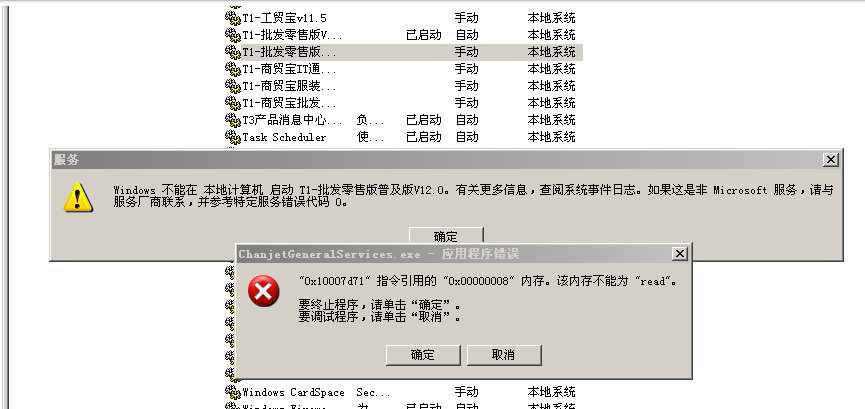The image size is (865, 409).
Task: Click gear icon of T1-商贸宝服装 service
Action: point(233,86)
